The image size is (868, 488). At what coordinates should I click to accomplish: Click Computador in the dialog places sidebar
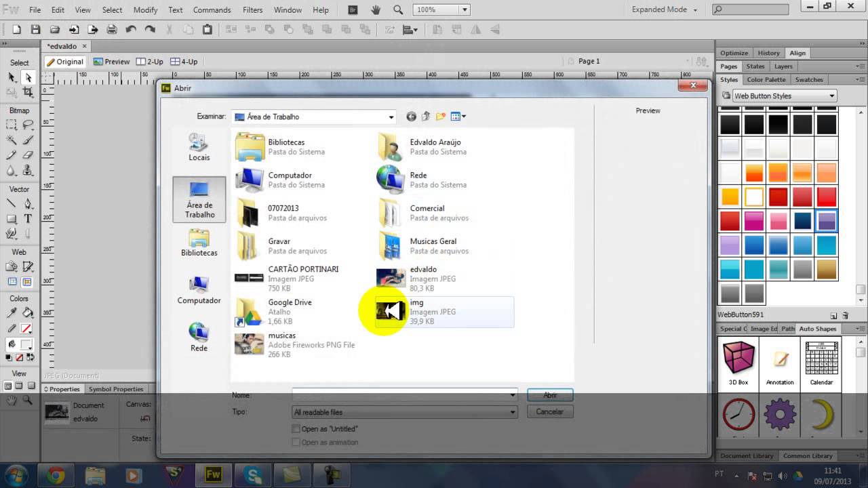pos(199,290)
